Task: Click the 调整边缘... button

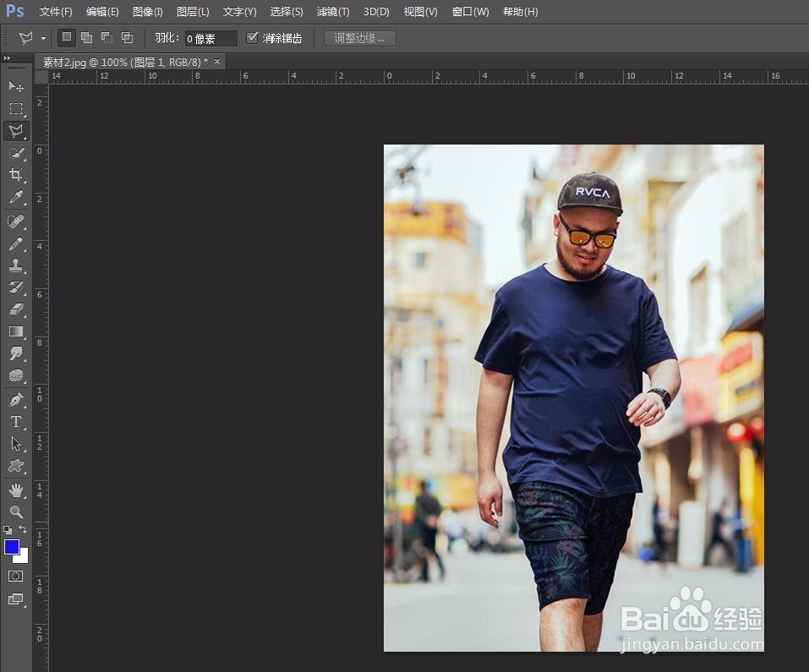Action: pos(359,38)
